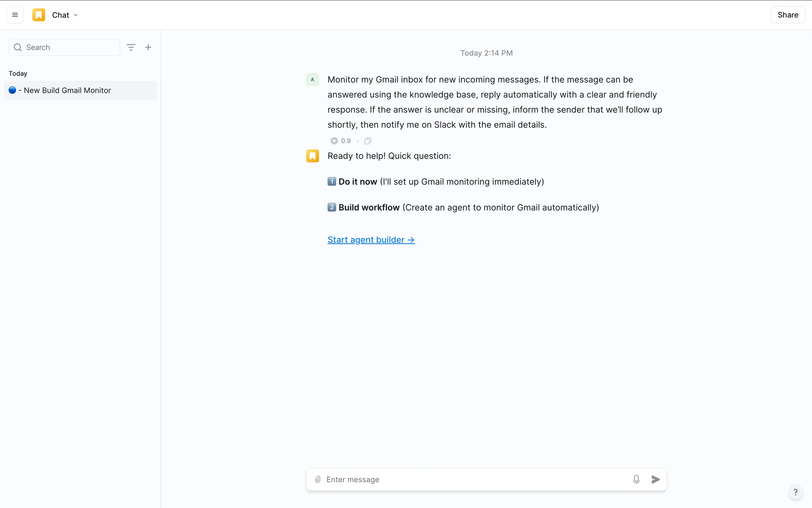812x508 pixels.
Task: Open the conversation filter options
Action: pyautogui.click(x=131, y=47)
